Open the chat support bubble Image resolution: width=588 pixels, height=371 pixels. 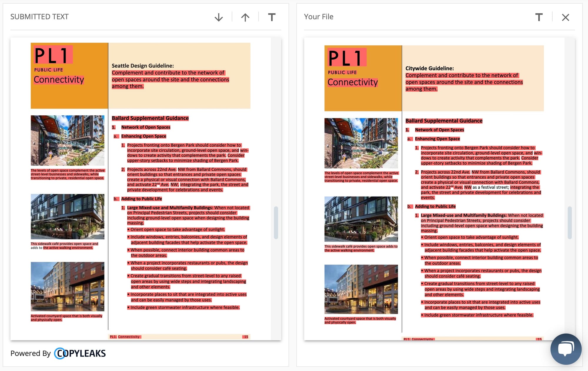tap(566, 349)
